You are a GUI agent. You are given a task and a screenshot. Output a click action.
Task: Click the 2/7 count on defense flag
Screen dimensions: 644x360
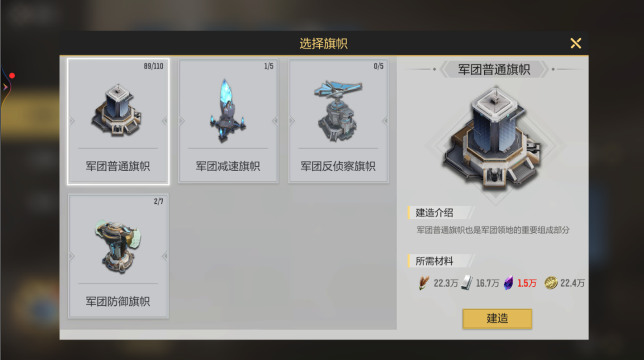159,201
